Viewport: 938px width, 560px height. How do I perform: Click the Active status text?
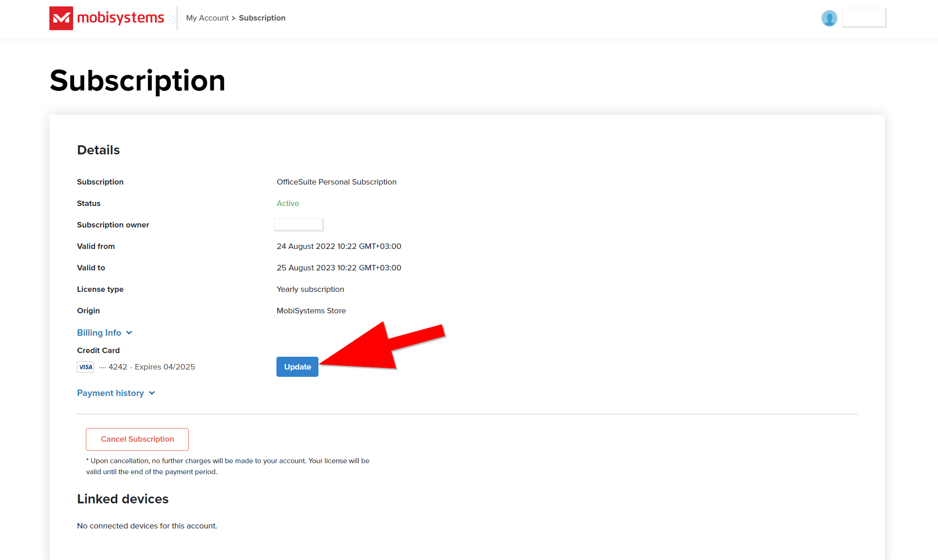click(288, 203)
